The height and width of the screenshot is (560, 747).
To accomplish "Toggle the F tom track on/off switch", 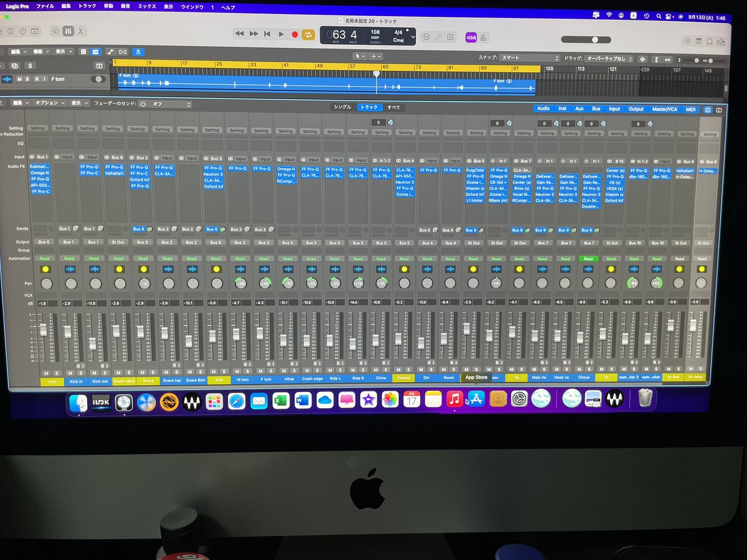I will coord(98,79).
